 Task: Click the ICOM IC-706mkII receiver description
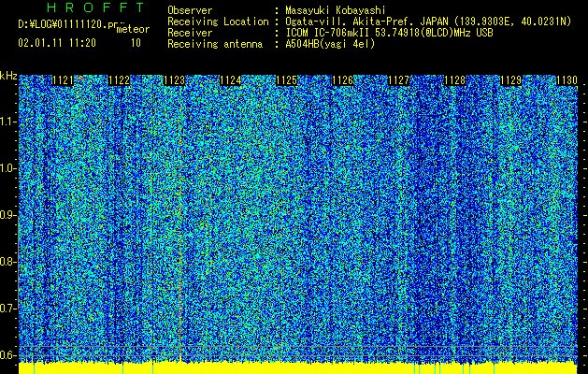point(389,33)
